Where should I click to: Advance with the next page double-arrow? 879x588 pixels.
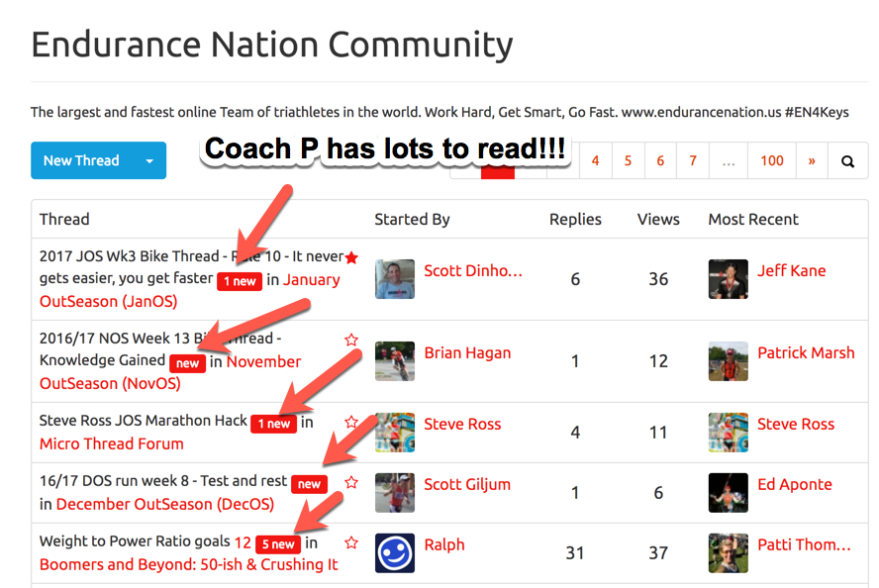[x=812, y=161]
